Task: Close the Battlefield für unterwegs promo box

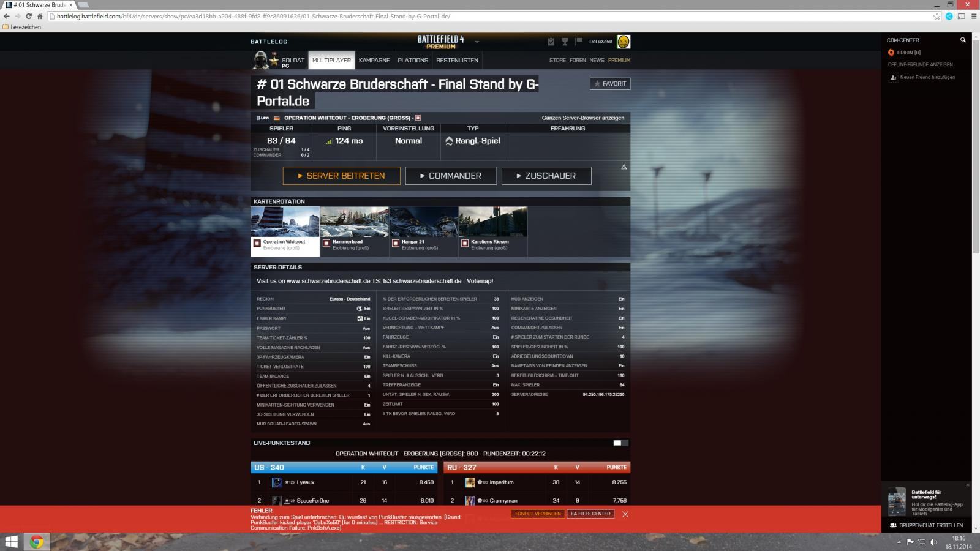Action: point(968,485)
